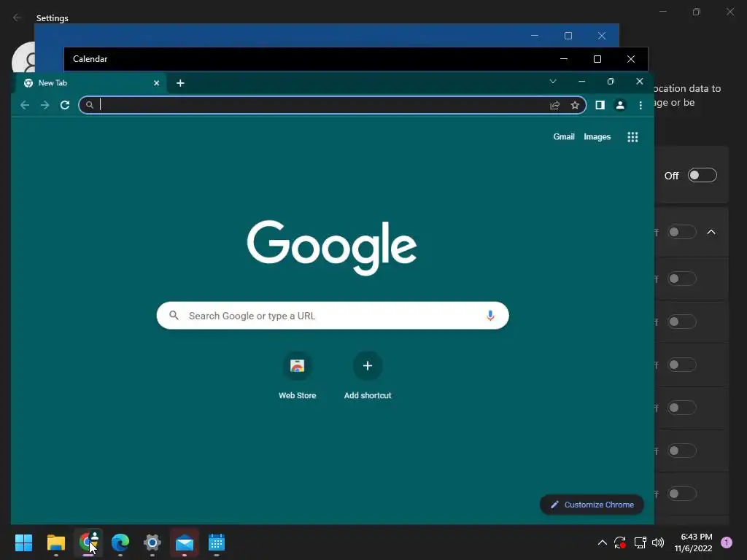Open the Chrome profile avatar menu
This screenshot has width=747, height=560.
click(620, 105)
